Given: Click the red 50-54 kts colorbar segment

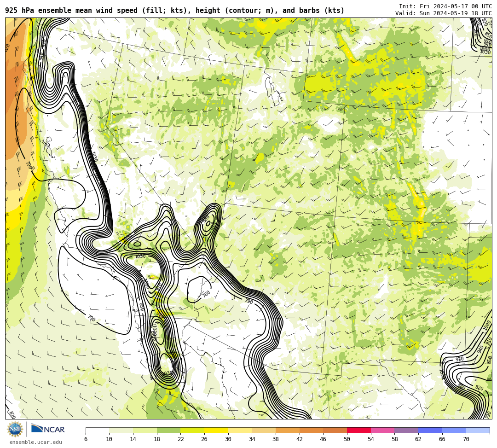Looking at the screenshot, I should [359, 430].
